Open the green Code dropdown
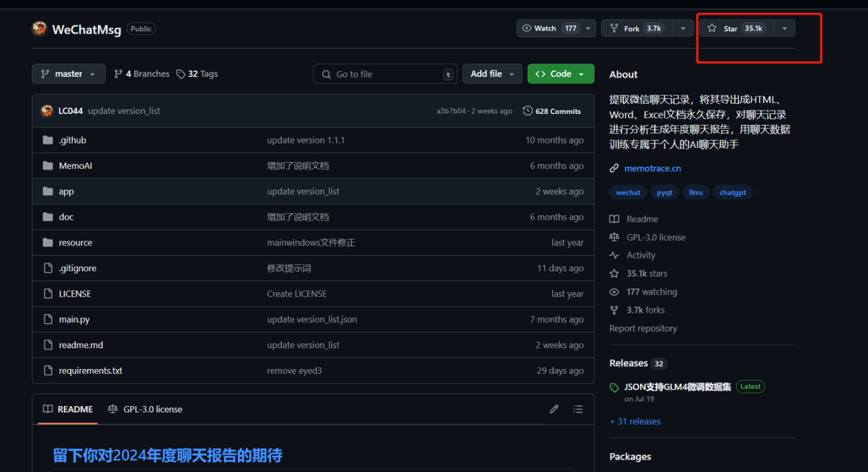 pyautogui.click(x=561, y=74)
